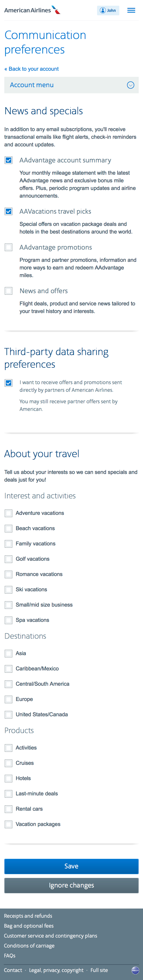Click Ignore changes button

[71, 885]
